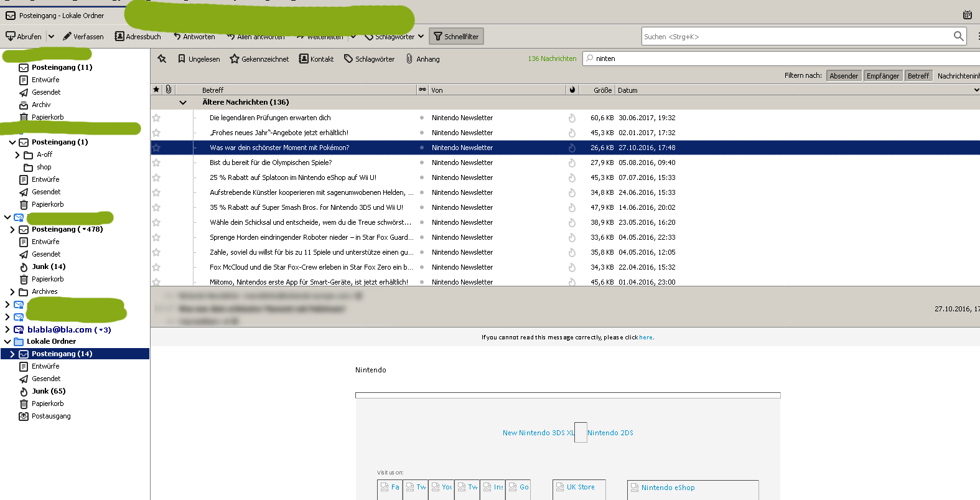The height and width of the screenshot is (500, 980).
Task: Open the column picker at the header's right end
Action: pos(976,90)
